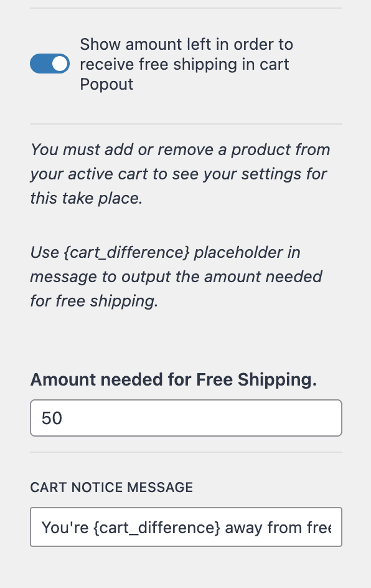Click the italic note about adding products to cart
The image size is (371, 588).
pyautogui.click(x=180, y=174)
